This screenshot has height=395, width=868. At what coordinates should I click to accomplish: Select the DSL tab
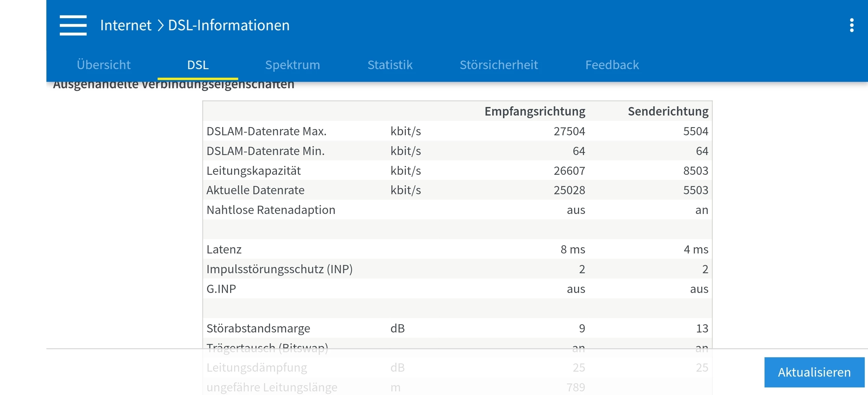(198, 65)
